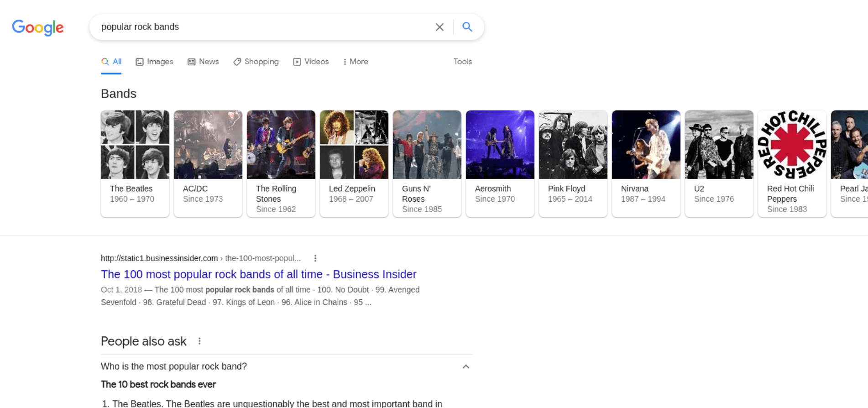The image size is (868, 408).
Task: Click the Shopping tag icon
Action: [237, 62]
